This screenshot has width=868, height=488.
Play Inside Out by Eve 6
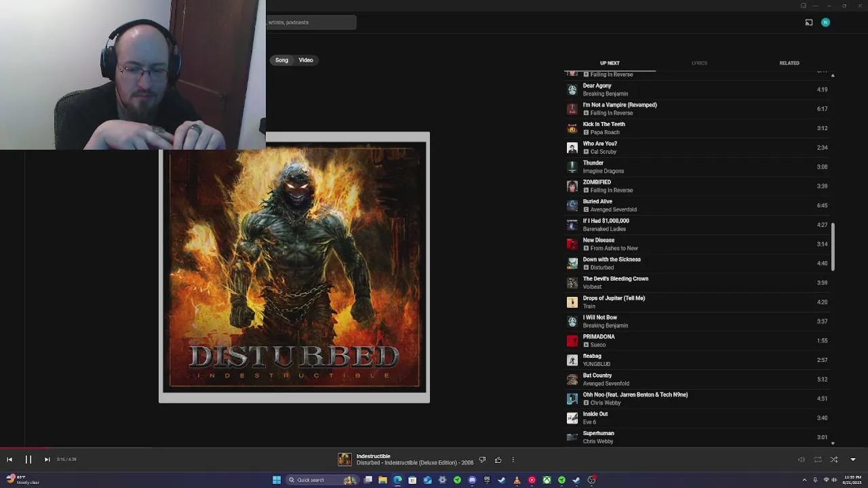[x=698, y=418]
